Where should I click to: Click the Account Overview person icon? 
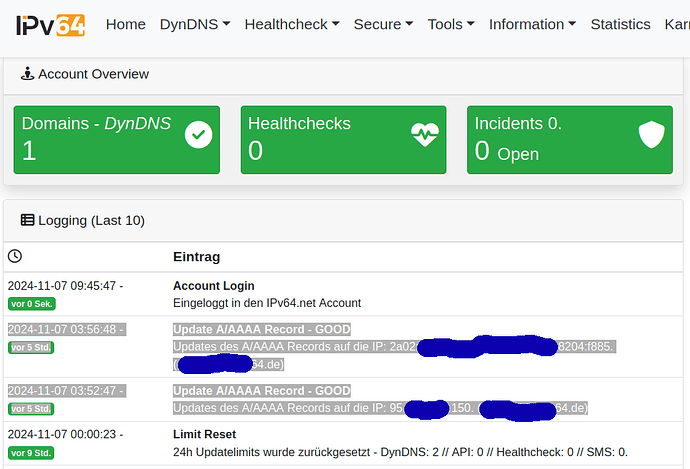(x=27, y=73)
